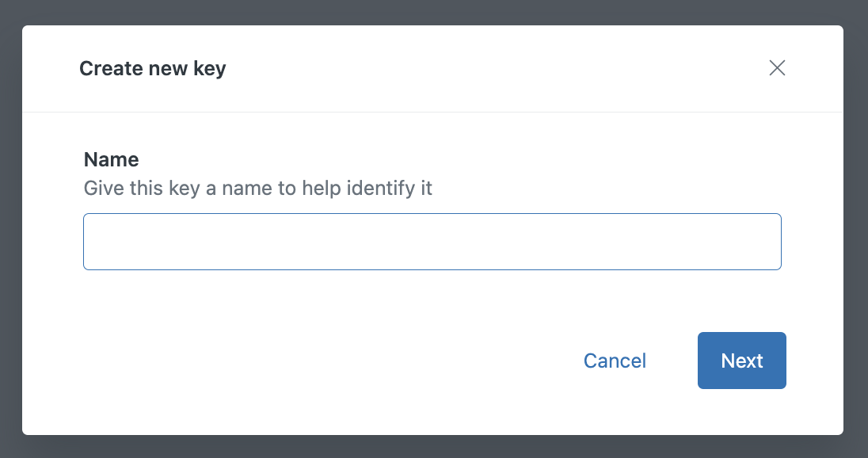Close the Create new key dialog

point(777,68)
